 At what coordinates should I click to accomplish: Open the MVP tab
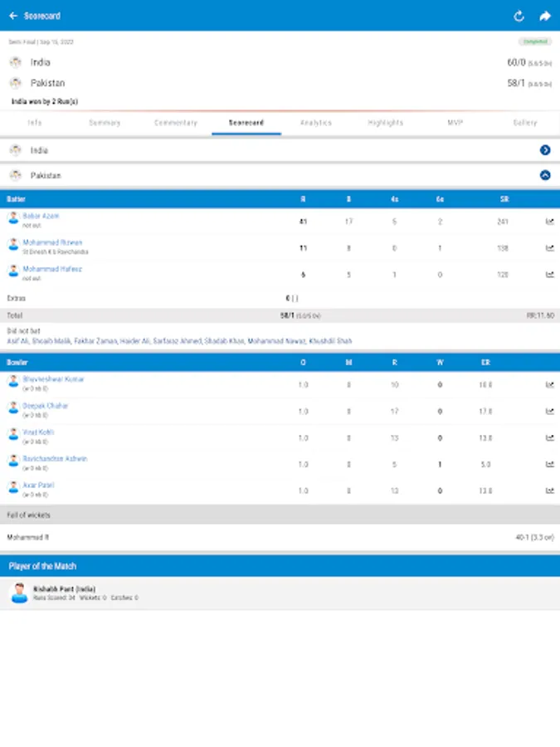pos(455,123)
